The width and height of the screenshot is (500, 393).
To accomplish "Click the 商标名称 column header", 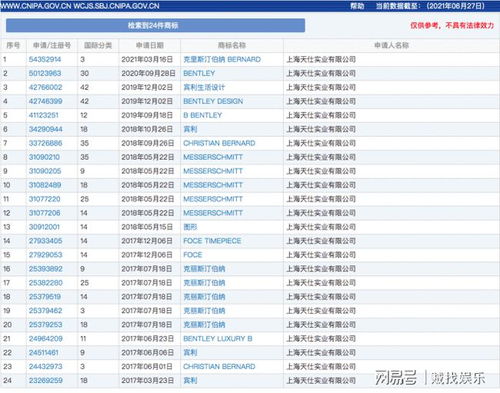I will (232, 45).
